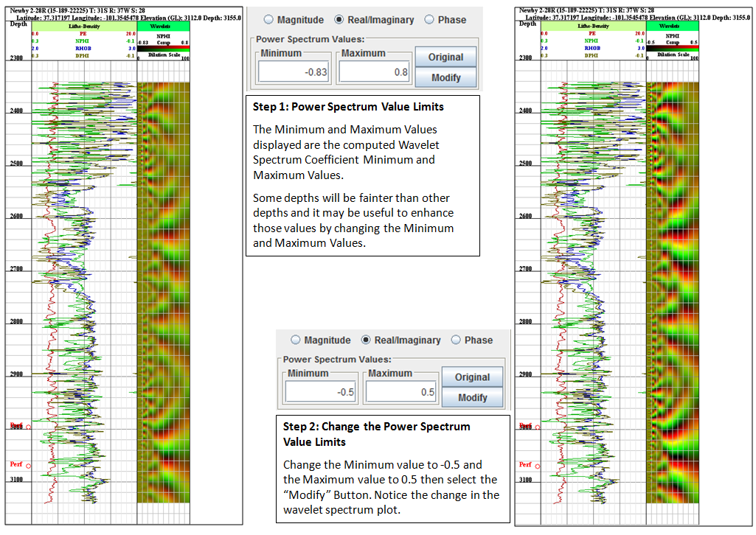
Task: Click the wavelet color scale bar in the left log header
Action: 164,47
